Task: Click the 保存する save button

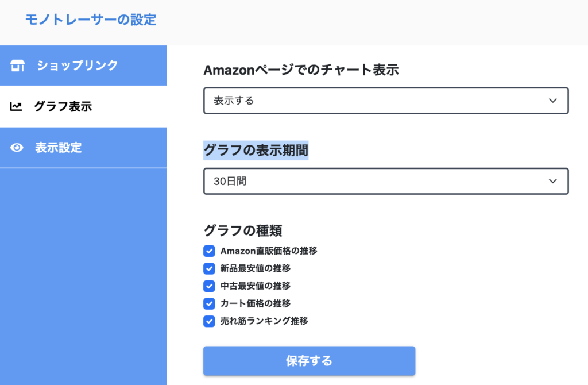Action: pos(309,361)
